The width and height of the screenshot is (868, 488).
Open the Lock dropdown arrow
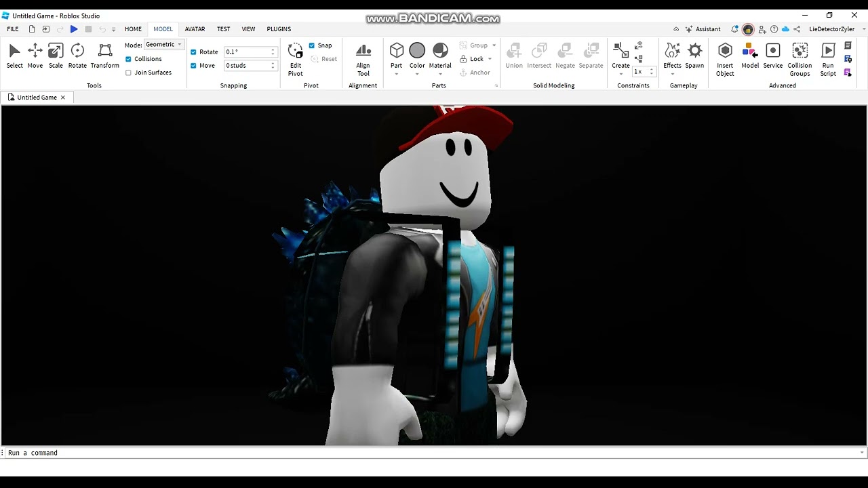(490, 59)
